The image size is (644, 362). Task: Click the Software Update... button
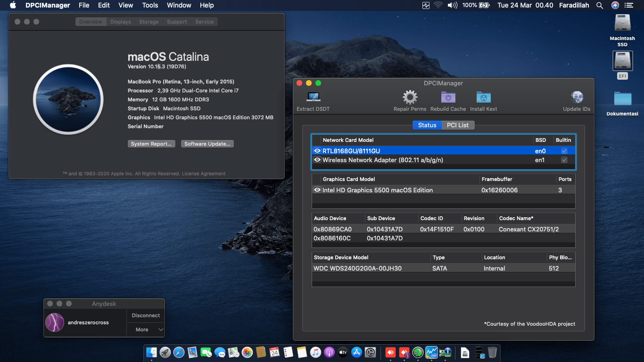tap(207, 144)
